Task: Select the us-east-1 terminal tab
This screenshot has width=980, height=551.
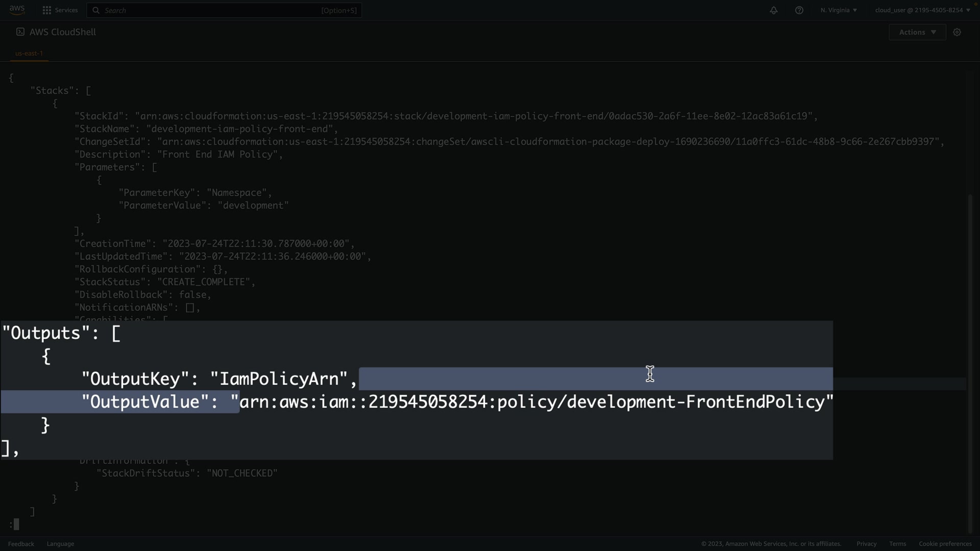Action: click(x=29, y=53)
